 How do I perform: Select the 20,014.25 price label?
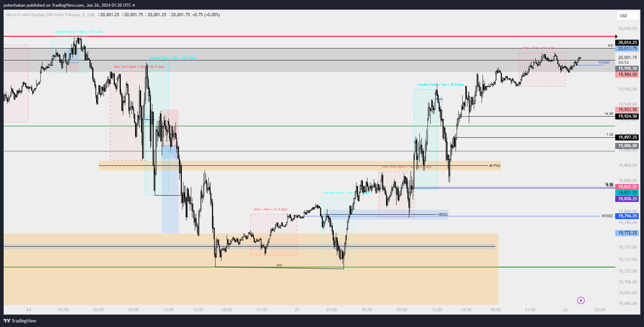[627, 42]
